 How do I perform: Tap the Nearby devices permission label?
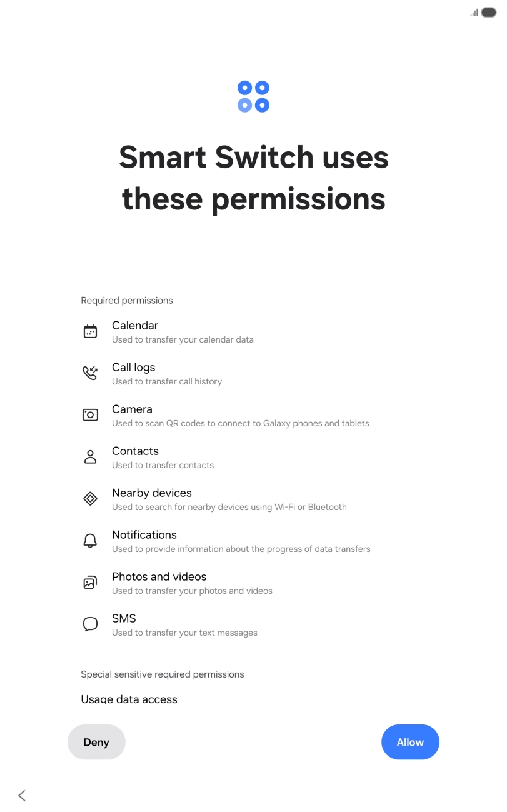coord(152,493)
